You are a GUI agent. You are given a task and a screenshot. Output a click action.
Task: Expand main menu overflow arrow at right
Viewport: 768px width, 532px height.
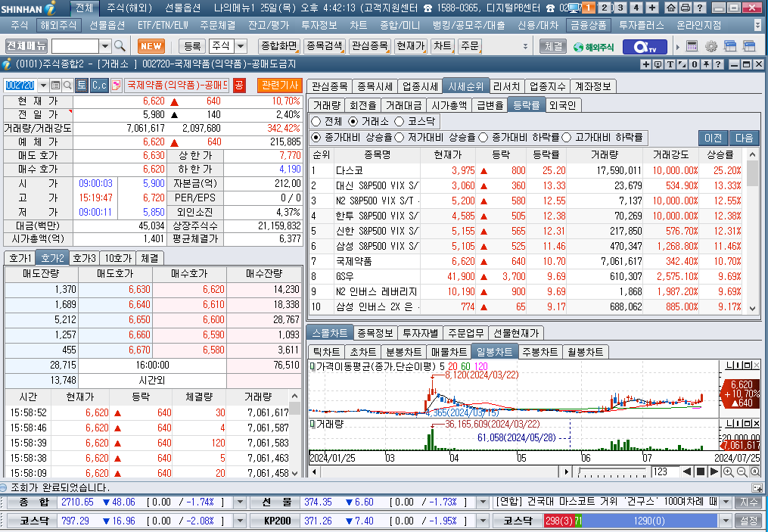click(757, 25)
